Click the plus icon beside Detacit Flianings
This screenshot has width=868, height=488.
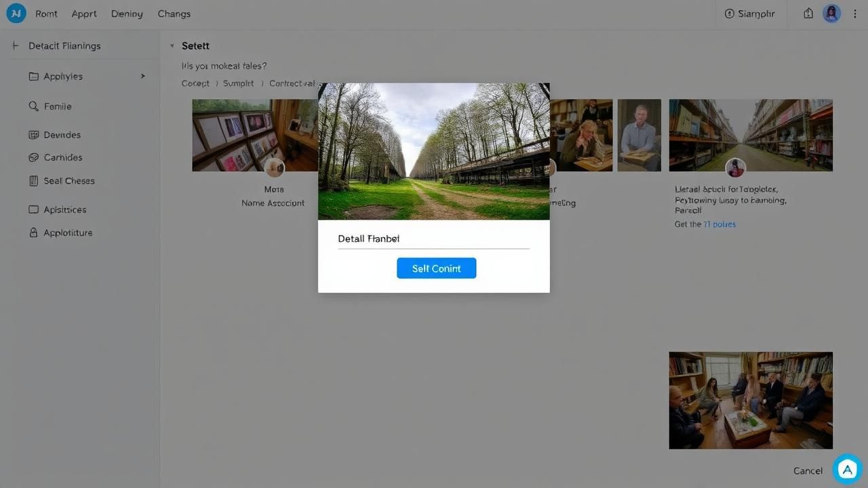pyautogui.click(x=16, y=46)
